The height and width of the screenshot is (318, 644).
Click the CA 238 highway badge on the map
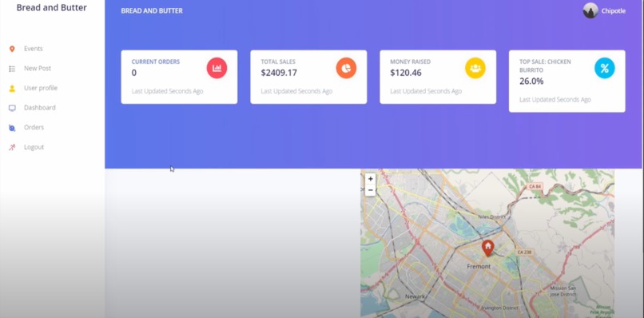point(524,252)
